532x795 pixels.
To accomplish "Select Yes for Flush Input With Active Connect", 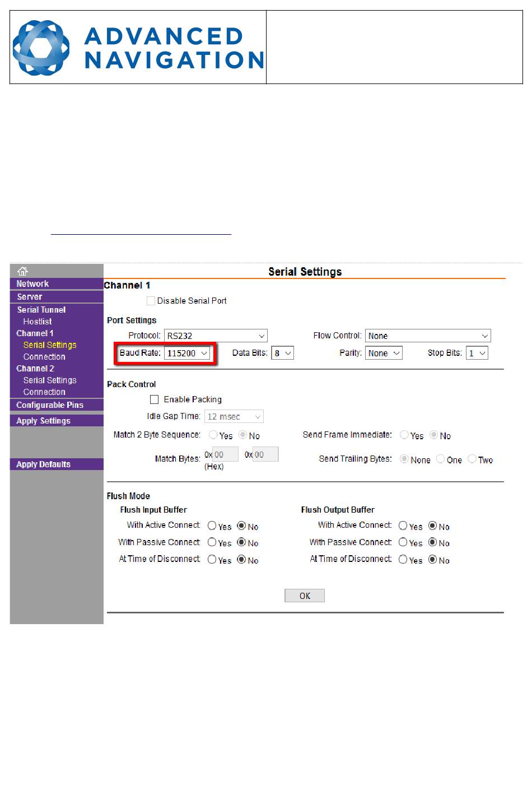I will [212, 526].
